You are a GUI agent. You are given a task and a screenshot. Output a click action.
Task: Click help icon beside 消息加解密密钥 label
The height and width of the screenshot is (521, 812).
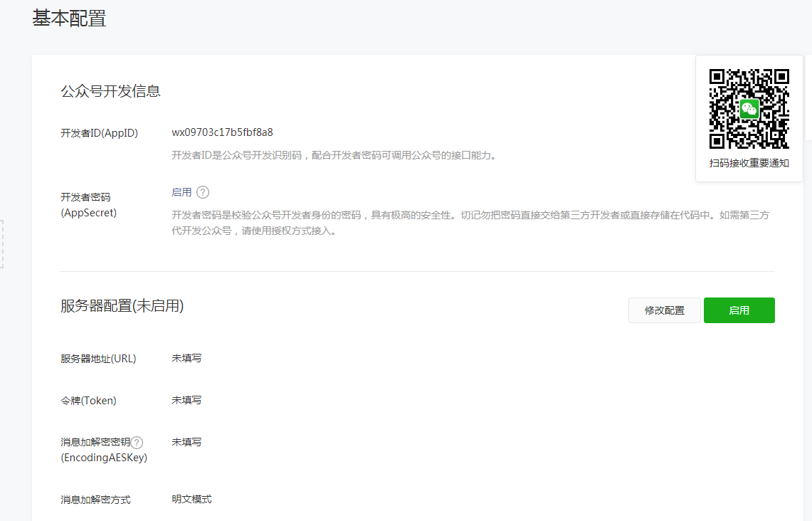[x=137, y=443]
